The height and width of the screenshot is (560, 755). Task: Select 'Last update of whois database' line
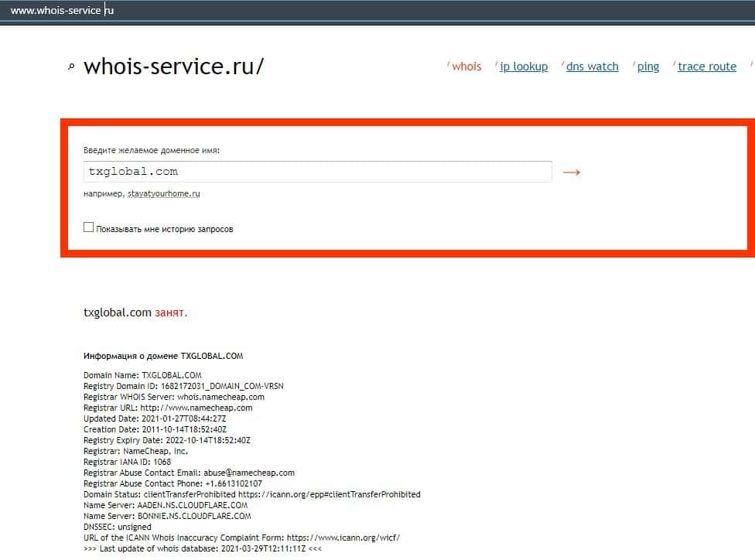[x=203, y=548]
